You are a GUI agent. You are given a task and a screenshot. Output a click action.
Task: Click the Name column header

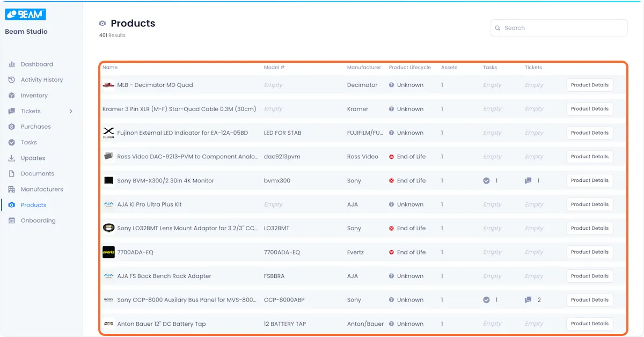(x=110, y=68)
